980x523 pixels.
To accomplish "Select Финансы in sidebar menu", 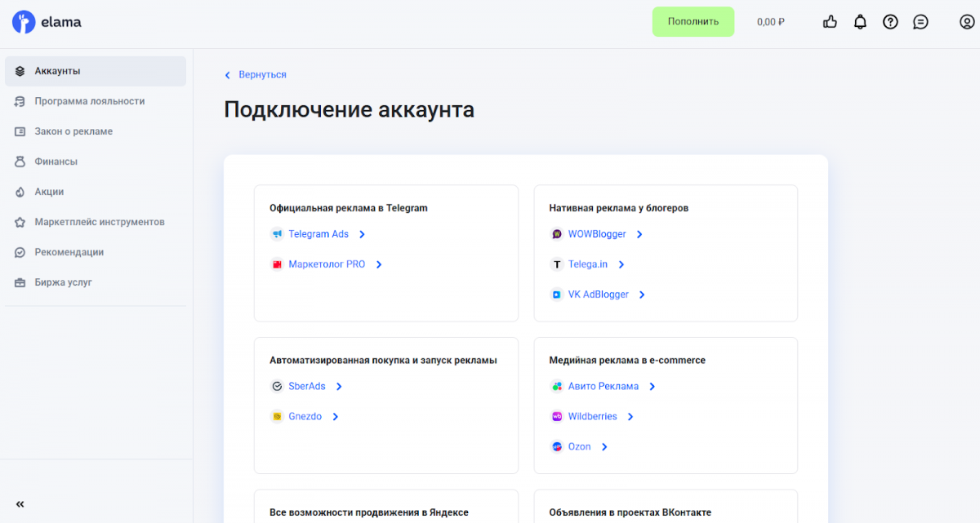I will (x=56, y=162).
